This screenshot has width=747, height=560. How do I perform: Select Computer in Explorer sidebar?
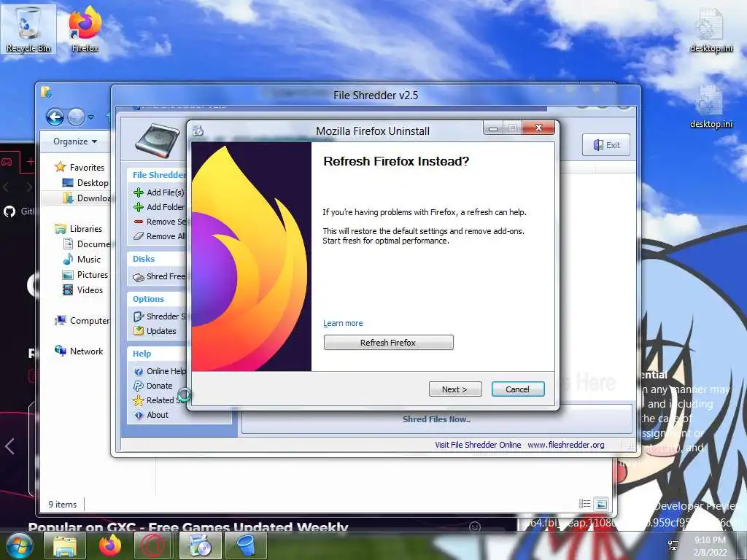pos(82,321)
